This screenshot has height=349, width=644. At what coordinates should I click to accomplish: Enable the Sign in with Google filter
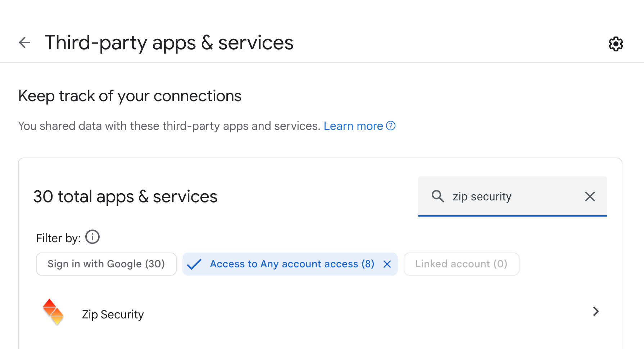pyautogui.click(x=106, y=264)
